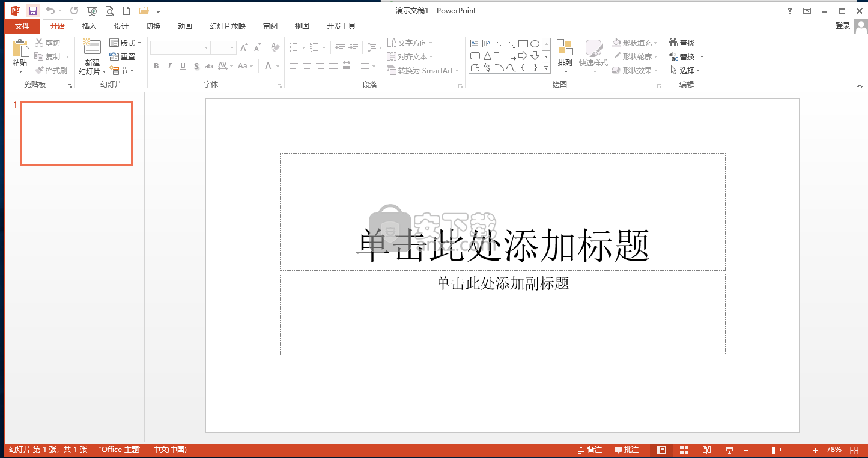Switch to Slide Show (幻灯片放映) tab
868x458 pixels.
click(228, 26)
